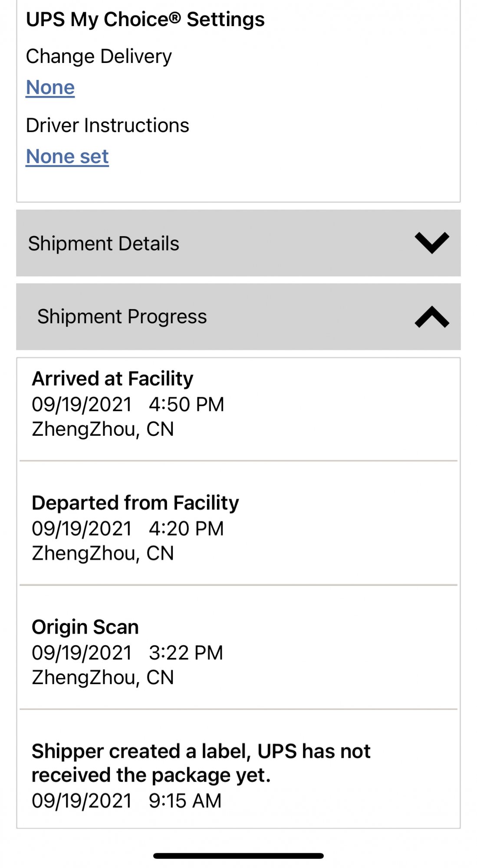Tap the 4:50 PM arrival timestamp

coord(187,404)
